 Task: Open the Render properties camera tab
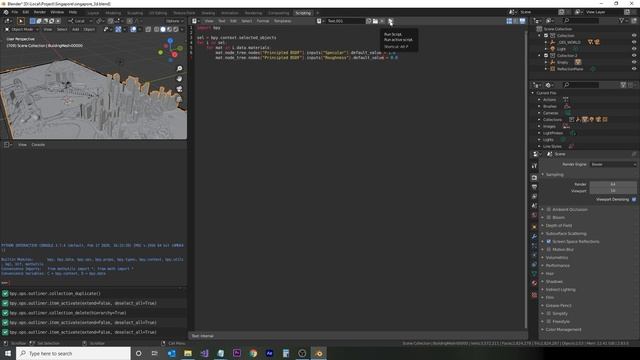[x=534, y=178]
